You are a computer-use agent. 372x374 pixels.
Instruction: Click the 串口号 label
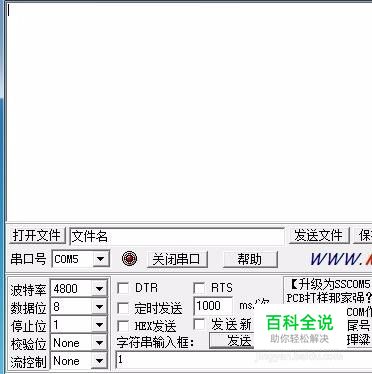[28, 259]
